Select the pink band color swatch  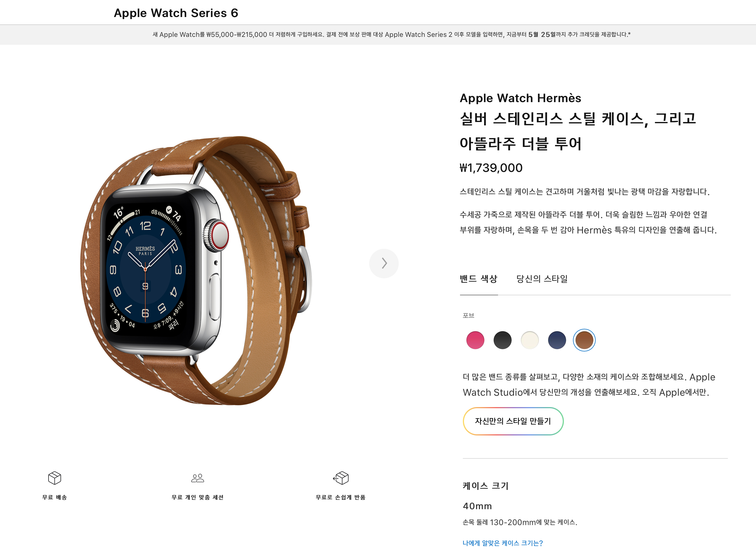tap(475, 340)
